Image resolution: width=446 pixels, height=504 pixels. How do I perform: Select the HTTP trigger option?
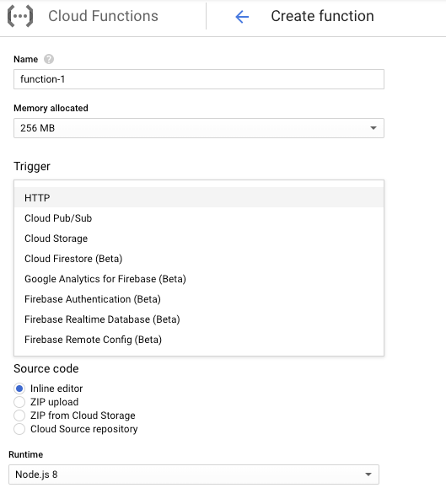pyautogui.click(x=199, y=198)
